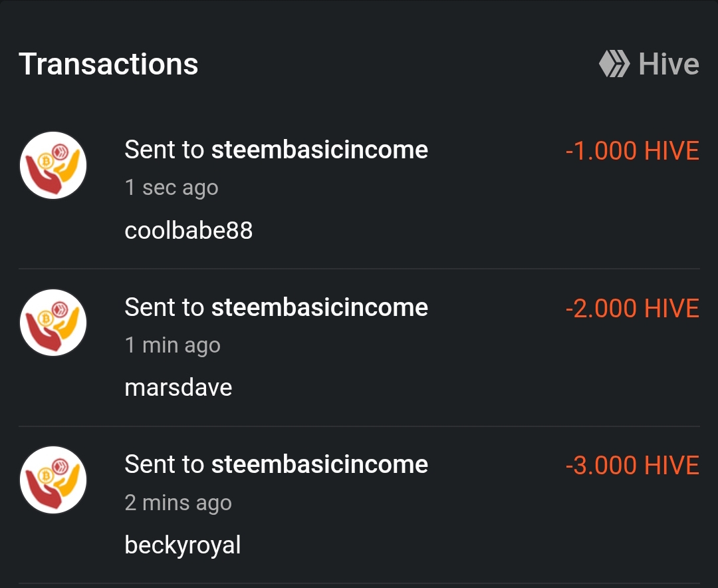Click "Sent to" in the -1.000 HIVE transaction

pyautogui.click(x=164, y=150)
